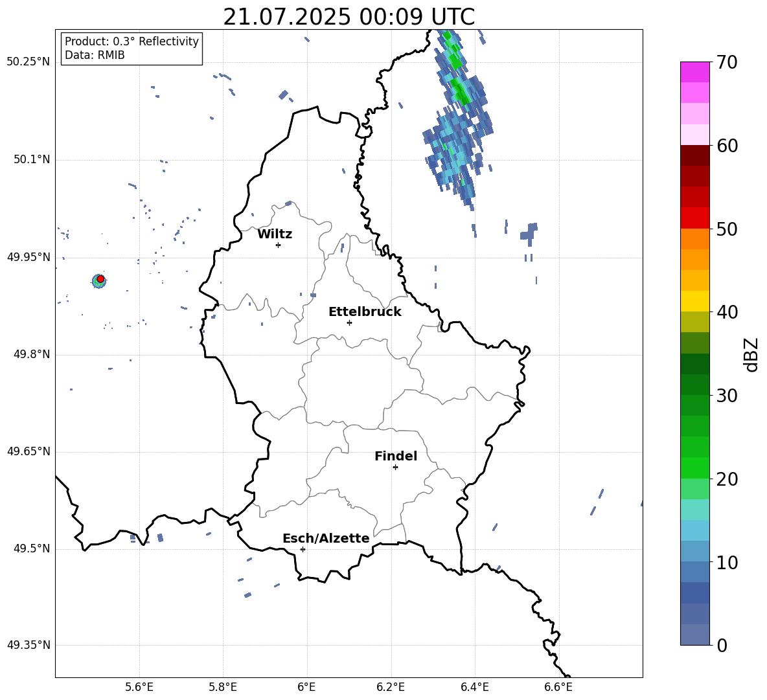Viewport: 767px width, 700px height.
Task: Click the colorbar tick label 10
Action: (x=727, y=562)
